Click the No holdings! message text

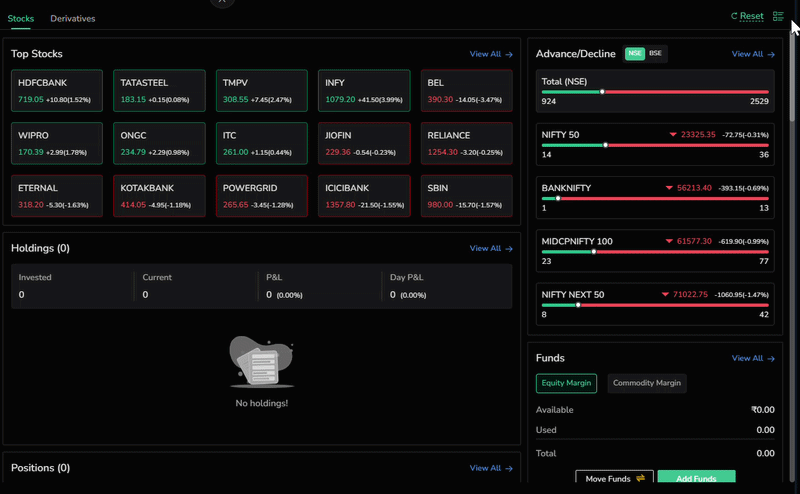(262, 403)
